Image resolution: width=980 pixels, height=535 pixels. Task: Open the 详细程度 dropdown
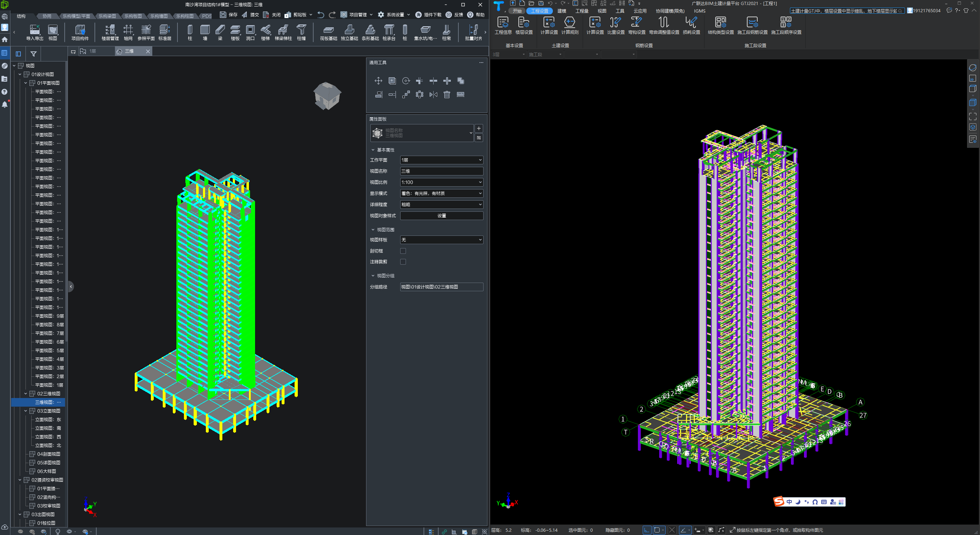click(441, 205)
